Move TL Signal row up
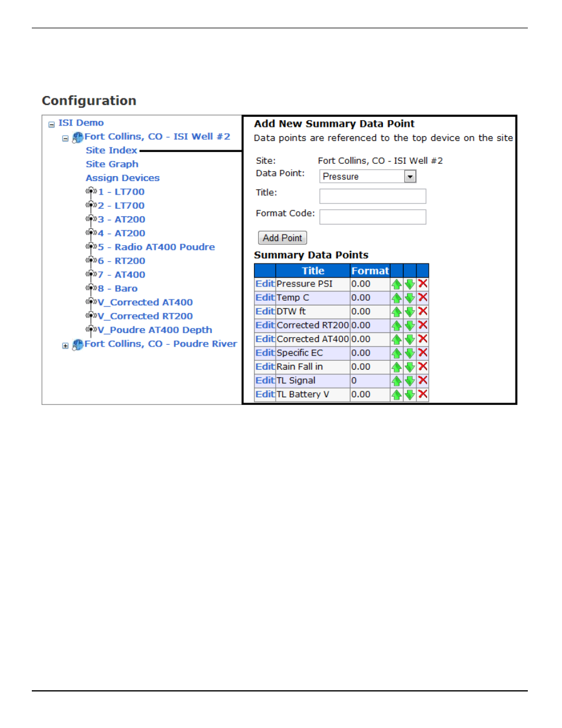This screenshot has width=562, height=728. coord(396,381)
